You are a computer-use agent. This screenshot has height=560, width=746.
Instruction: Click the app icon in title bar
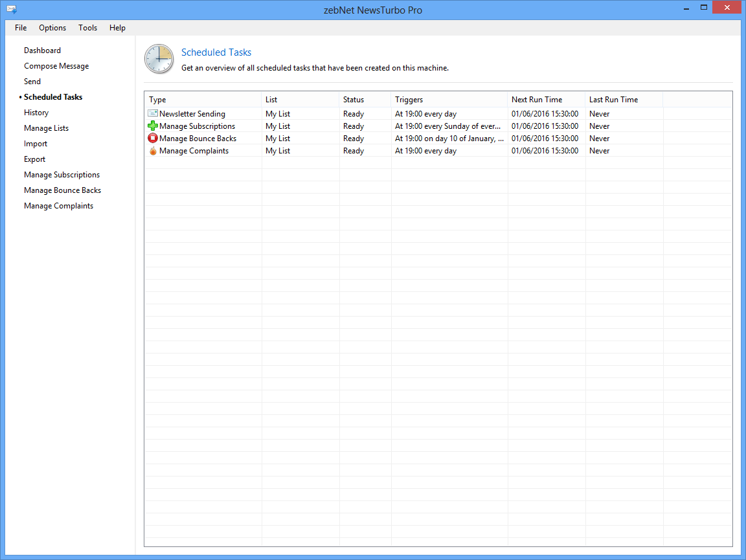click(x=11, y=10)
